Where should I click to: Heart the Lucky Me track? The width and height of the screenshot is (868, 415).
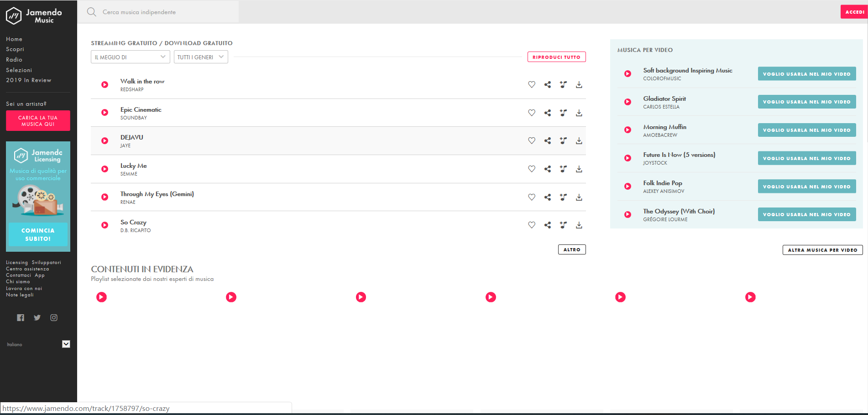(x=532, y=169)
